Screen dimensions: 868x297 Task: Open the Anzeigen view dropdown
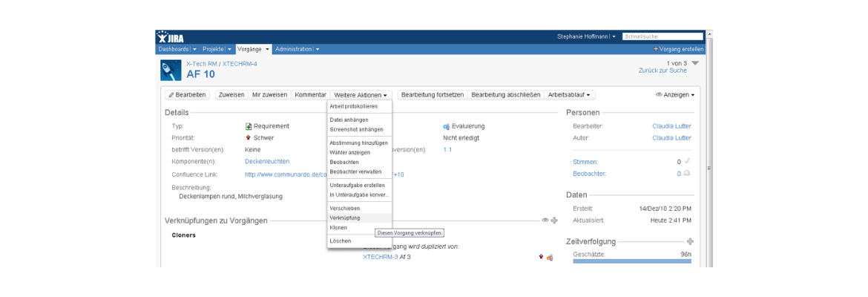[675, 95]
